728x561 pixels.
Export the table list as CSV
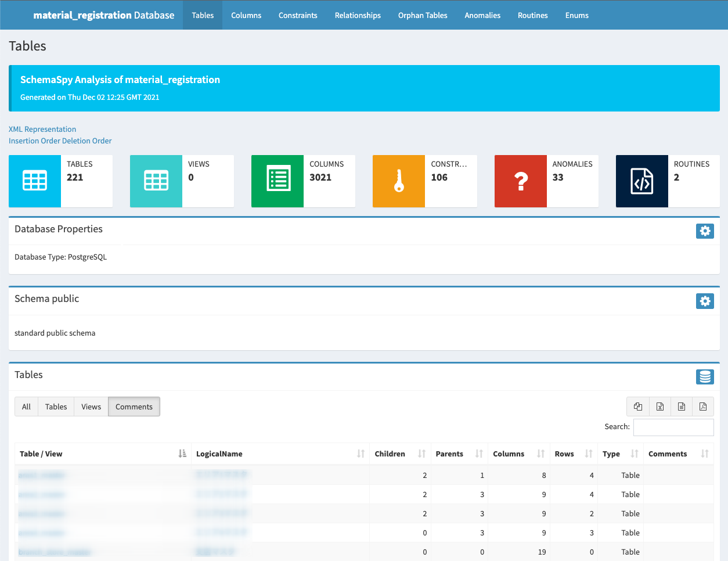pos(682,407)
